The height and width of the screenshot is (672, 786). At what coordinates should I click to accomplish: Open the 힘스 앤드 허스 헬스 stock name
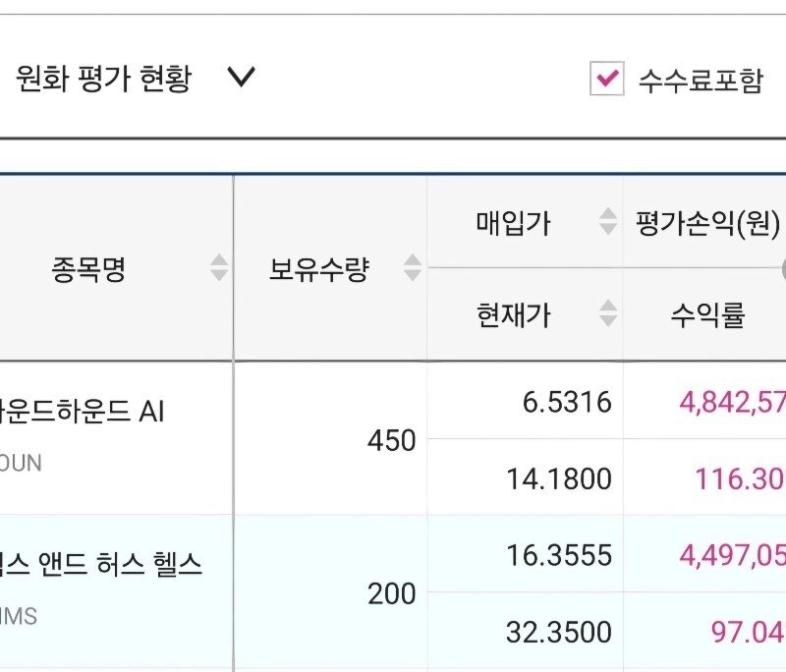click(101, 565)
